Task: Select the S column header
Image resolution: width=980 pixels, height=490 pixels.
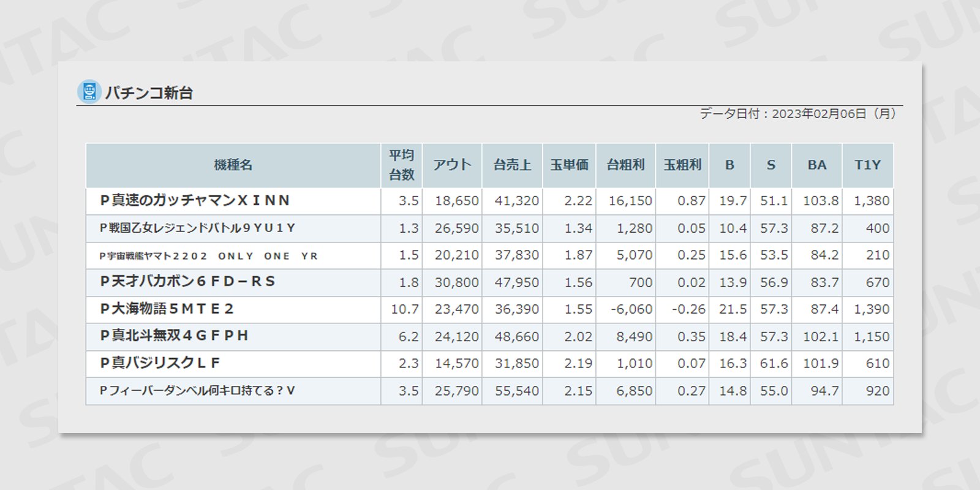Action: pyautogui.click(x=771, y=165)
